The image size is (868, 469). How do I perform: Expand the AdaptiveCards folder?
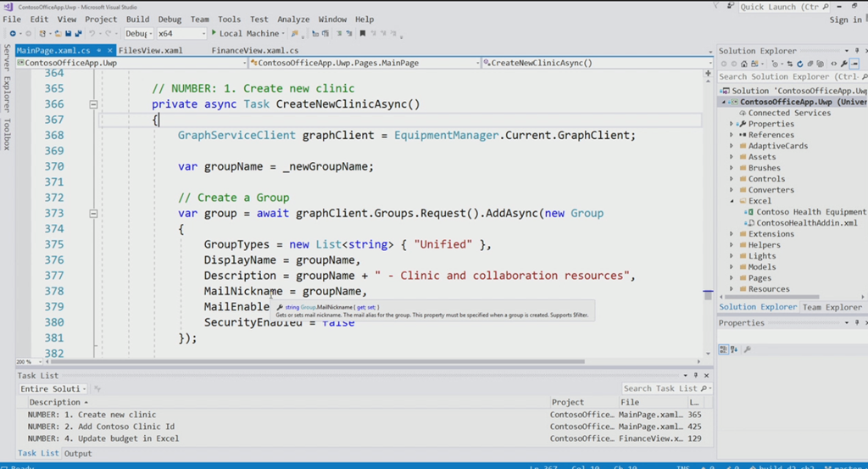click(732, 146)
